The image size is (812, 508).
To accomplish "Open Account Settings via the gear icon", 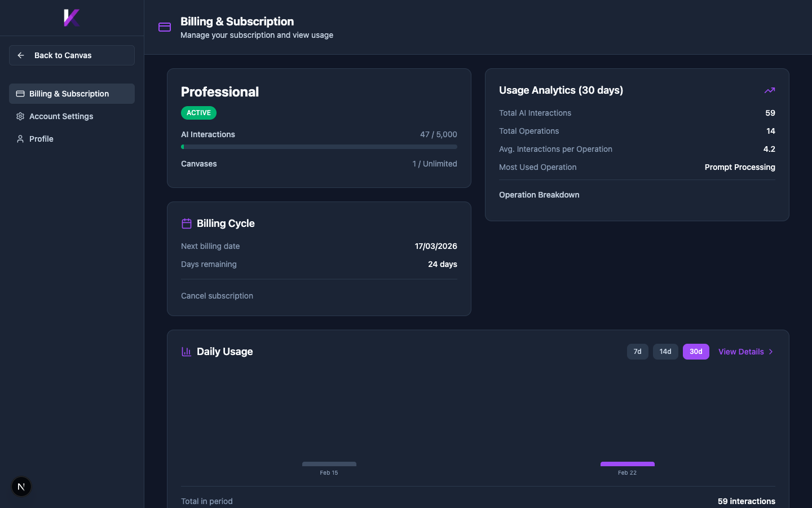I will [x=20, y=116].
